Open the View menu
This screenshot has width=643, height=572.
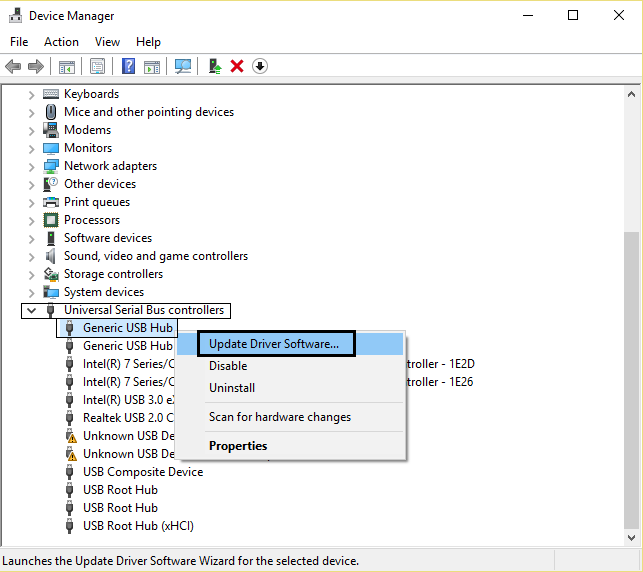(x=107, y=42)
